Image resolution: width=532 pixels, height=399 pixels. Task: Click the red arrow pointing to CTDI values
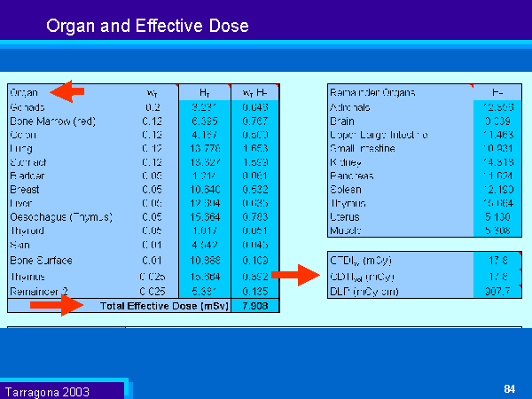pos(294,275)
